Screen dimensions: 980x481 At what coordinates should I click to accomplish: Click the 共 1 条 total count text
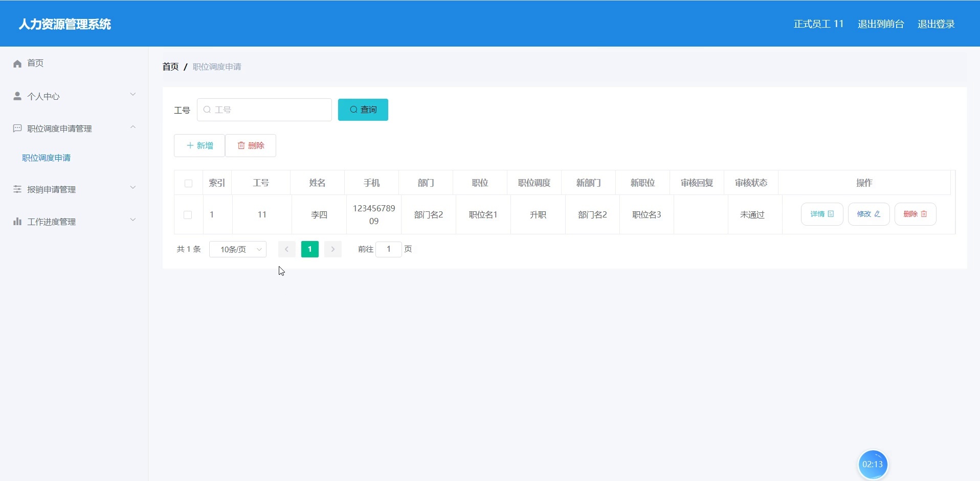tap(189, 249)
